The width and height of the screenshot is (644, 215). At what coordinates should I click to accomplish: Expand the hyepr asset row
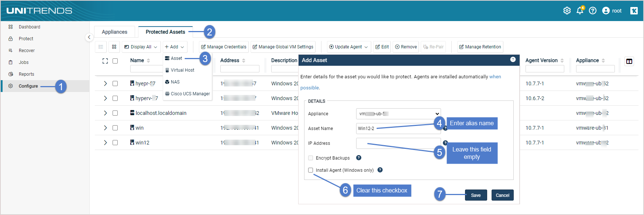click(105, 83)
